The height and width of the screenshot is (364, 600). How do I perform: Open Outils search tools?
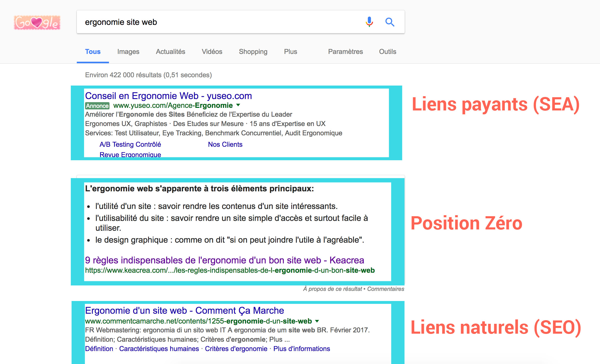[388, 52]
